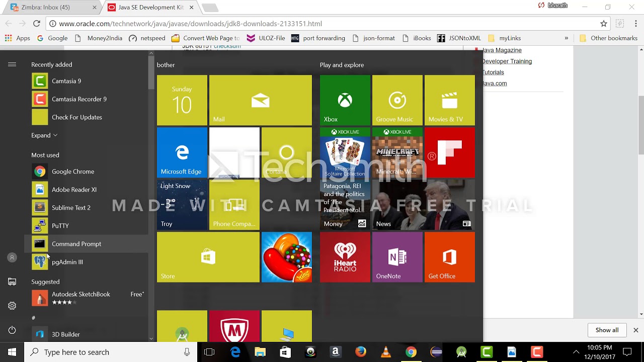The image size is (644, 362).
Task: Open the myLinks bookmark folder
Action: [504, 38]
